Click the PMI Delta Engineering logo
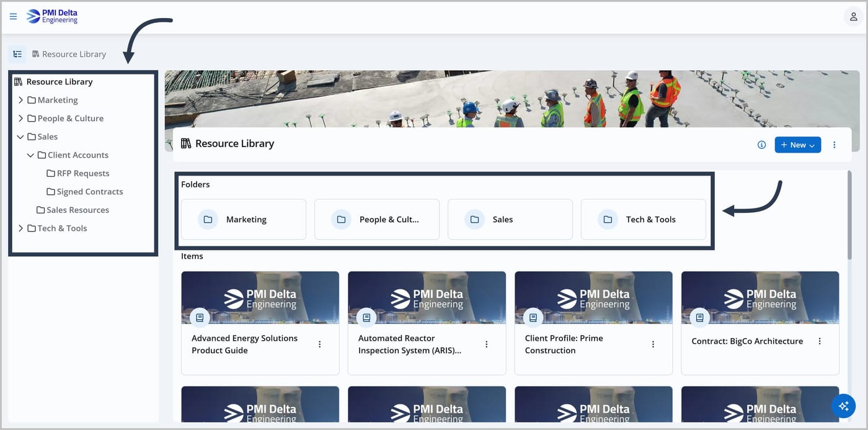This screenshot has width=868, height=430. click(x=52, y=16)
